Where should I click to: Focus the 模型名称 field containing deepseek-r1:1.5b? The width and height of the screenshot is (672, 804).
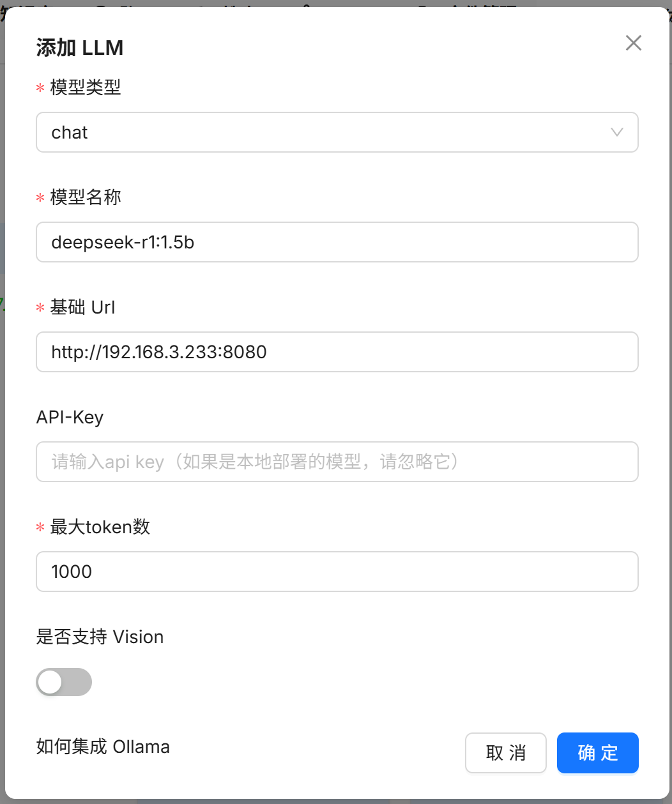click(x=337, y=242)
